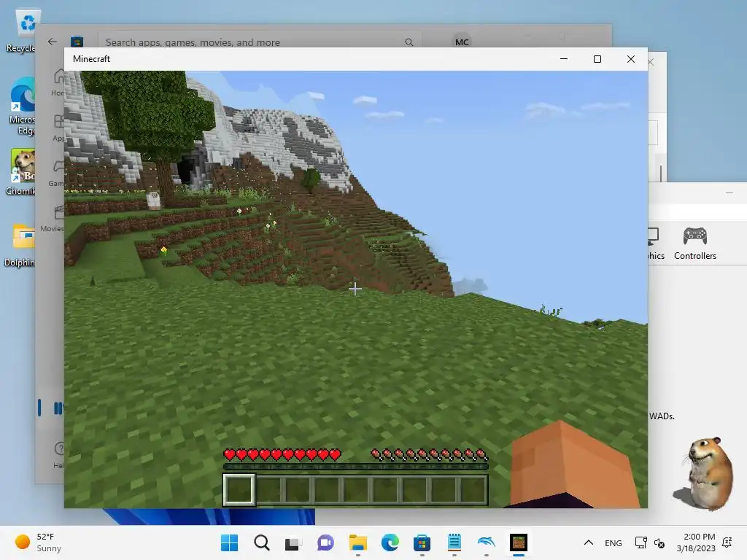This screenshot has width=747, height=560.
Task: Open Controllers settings in Dolphin window
Action: (x=695, y=244)
